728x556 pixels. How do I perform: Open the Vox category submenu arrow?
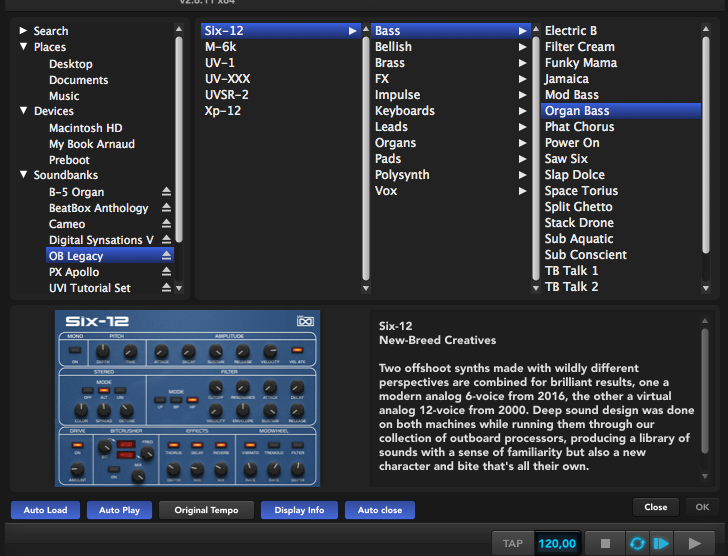click(522, 191)
